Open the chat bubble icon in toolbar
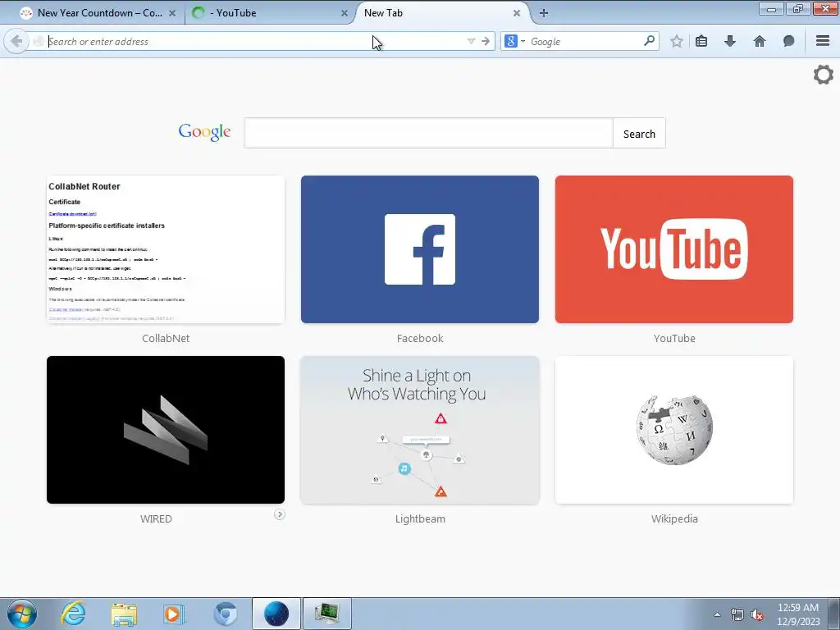The height and width of the screenshot is (630, 840). 788,41
